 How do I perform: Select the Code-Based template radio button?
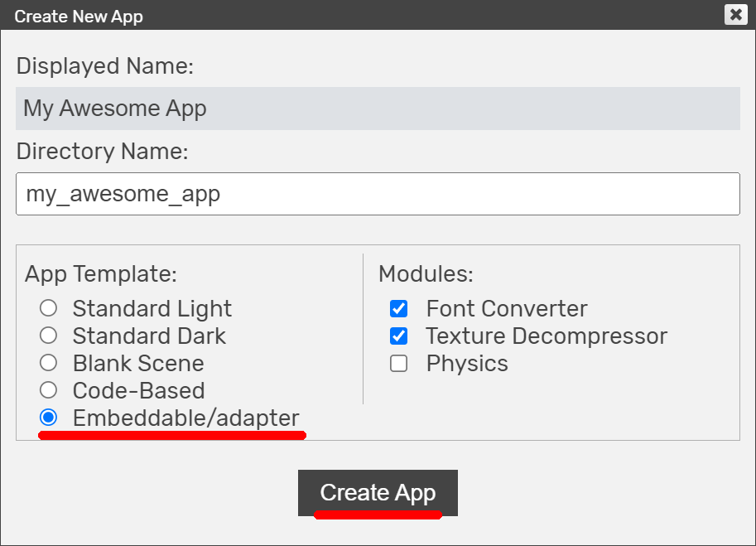coord(48,390)
